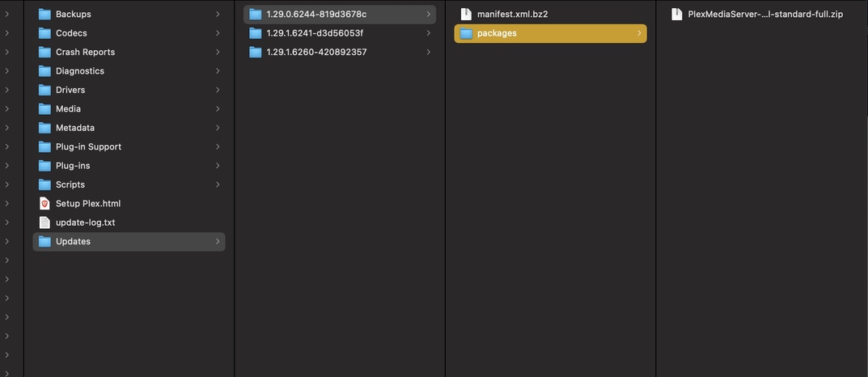Screen dimensions: 868x377
Task: Click the manifest.xml.bz2 archive icon
Action: 466,15
